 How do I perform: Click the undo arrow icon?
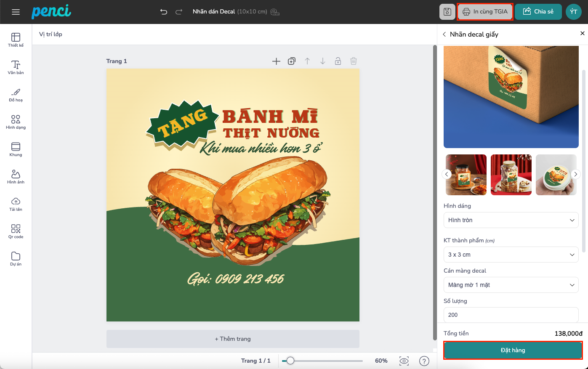[x=164, y=12]
